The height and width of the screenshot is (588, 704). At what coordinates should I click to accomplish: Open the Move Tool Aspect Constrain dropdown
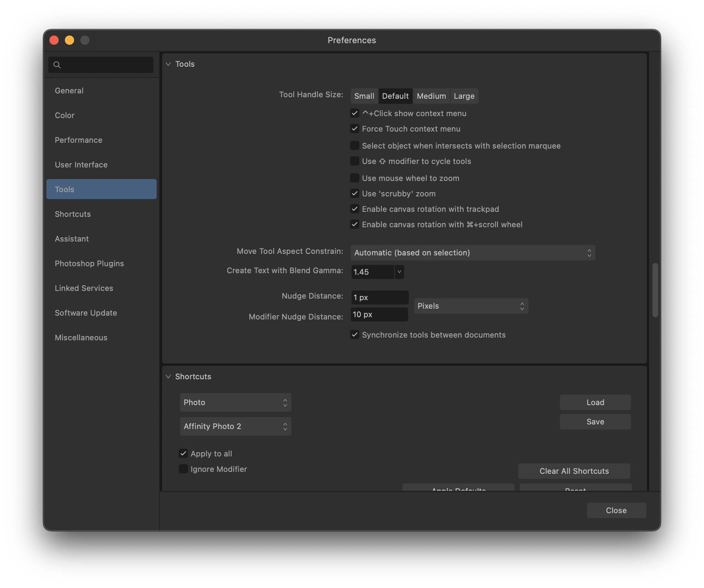pyautogui.click(x=472, y=253)
